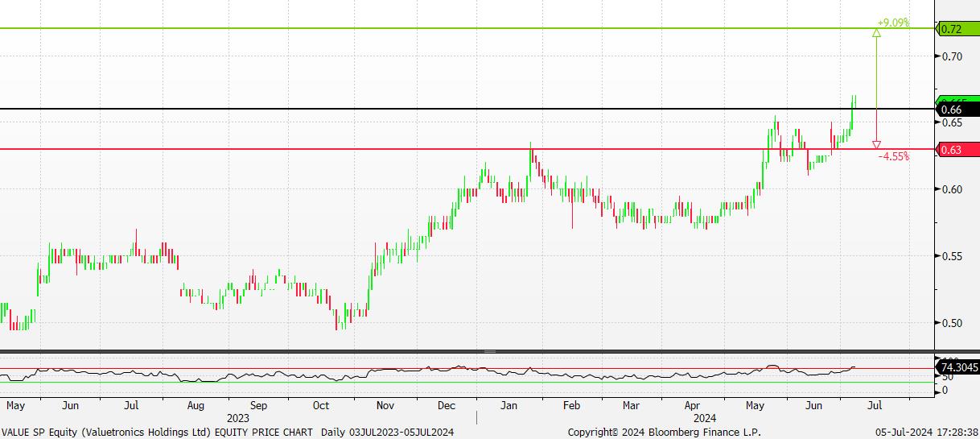The image size is (980, 439).
Task: Click the 0.50 price axis label
Action: pos(953,323)
